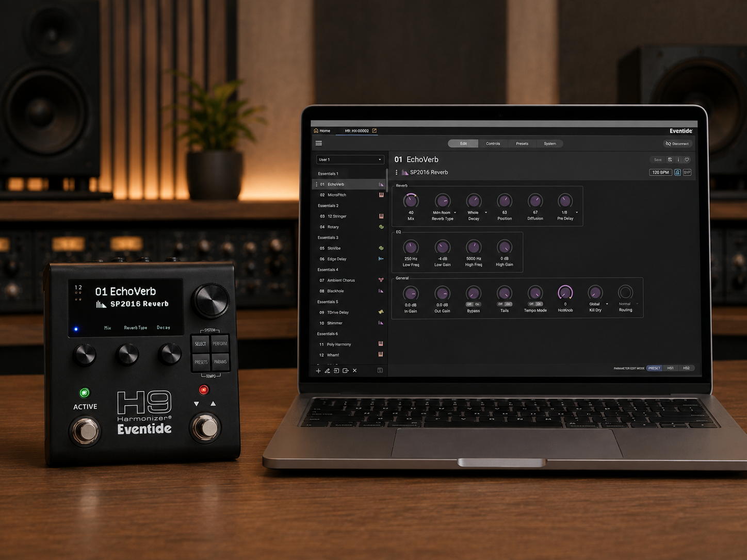This screenshot has width=747, height=560.
Task: Add a new preset with the plus icon
Action: click(x=318, y=371)
